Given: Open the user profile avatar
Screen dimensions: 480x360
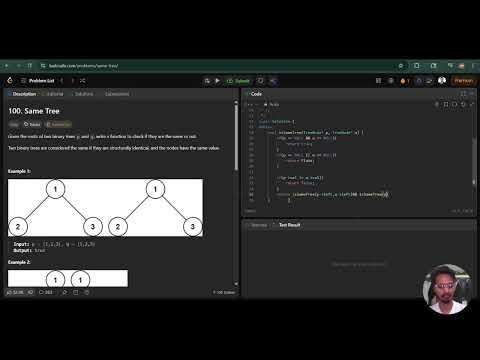Looking at the screenshot, I should point(442,80).
